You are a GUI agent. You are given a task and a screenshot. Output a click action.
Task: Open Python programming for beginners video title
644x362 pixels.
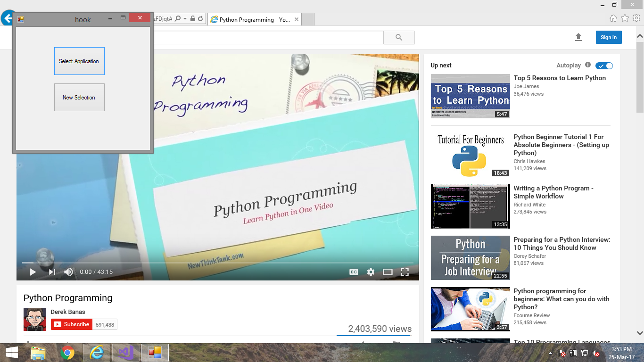click(x=561, y=299)
